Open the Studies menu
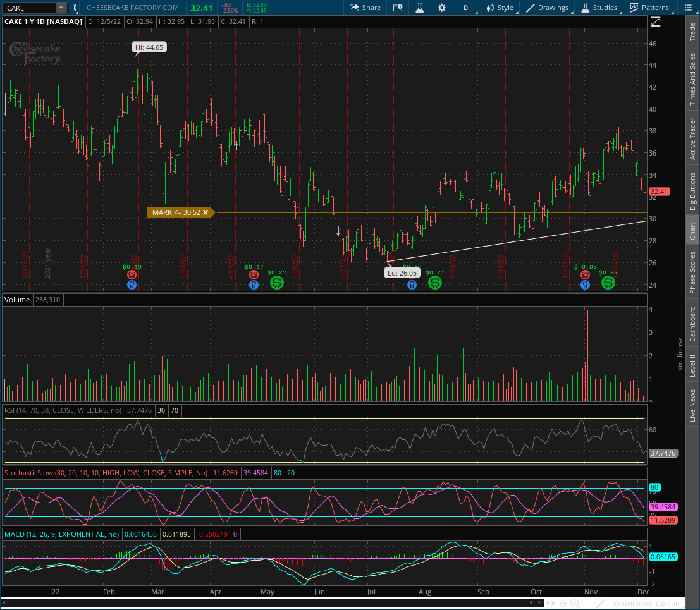The height and width of the screenshot is (610, 700). pos(599,8)
